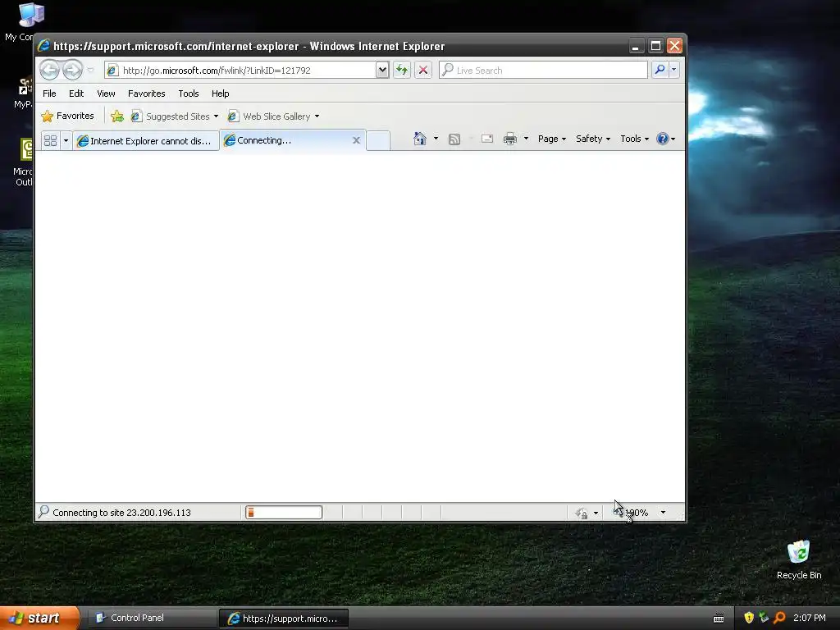Click the Home page icon
The width and height of the screenshot is (840, 630).
(x=420, y=139)
